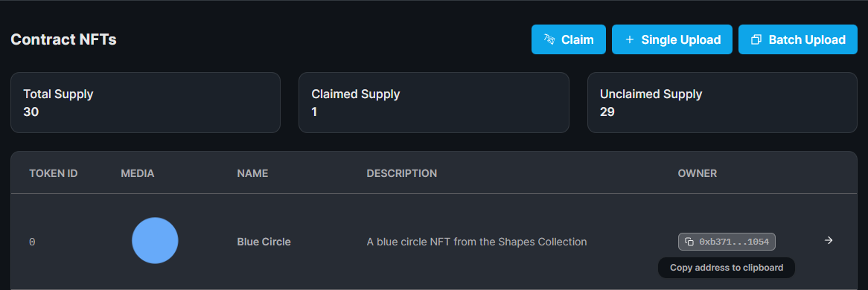
Task: Click the plus icon on Single Upload
Action: click(629, 40)
